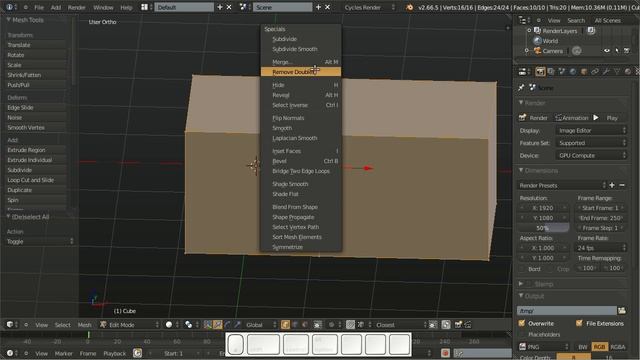Click the viewport shading sphere icon
Image resolution: width=640 pixels, height=360 pixels.
tap(169, 325)
